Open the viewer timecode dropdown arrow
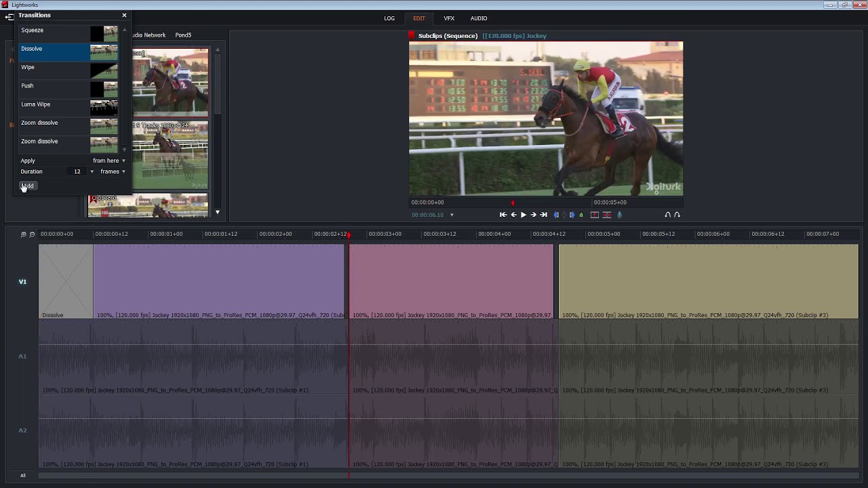Viewport: 868px width, 488px height. pyautogui.click(x=452, y=215)
